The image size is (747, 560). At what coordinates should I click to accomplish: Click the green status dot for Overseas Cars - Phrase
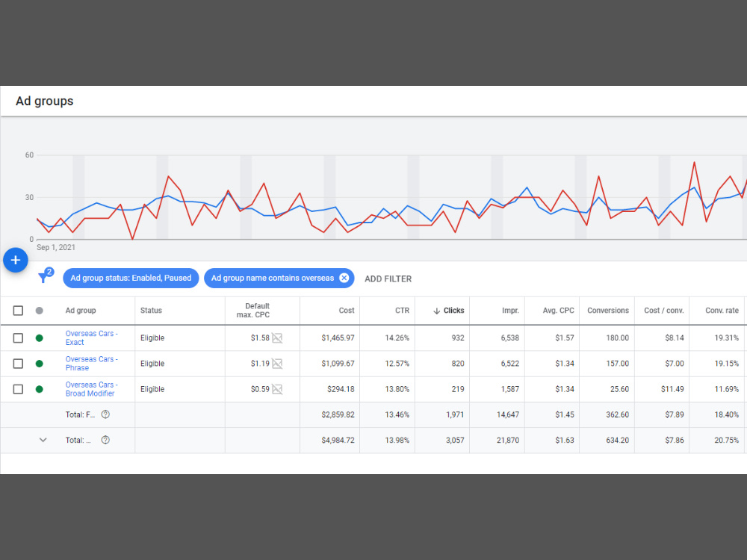[40, 364]
